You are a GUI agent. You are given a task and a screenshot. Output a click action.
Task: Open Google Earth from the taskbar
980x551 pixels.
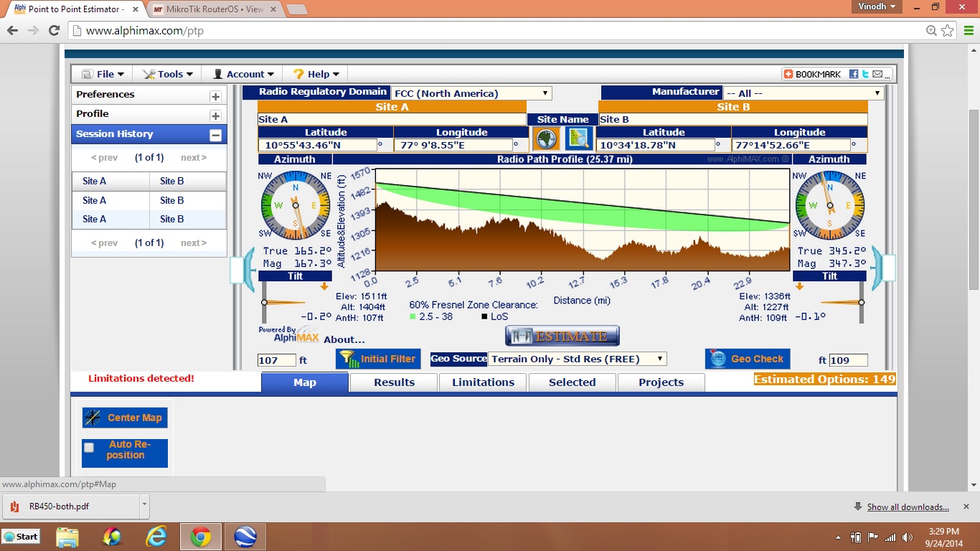pos(245,537)
